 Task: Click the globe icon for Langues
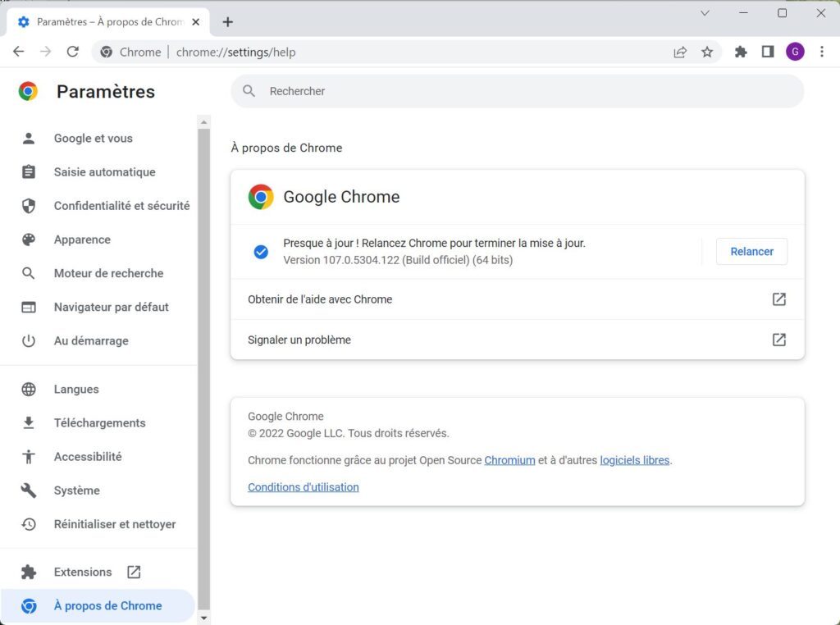[x=29, y=390]
